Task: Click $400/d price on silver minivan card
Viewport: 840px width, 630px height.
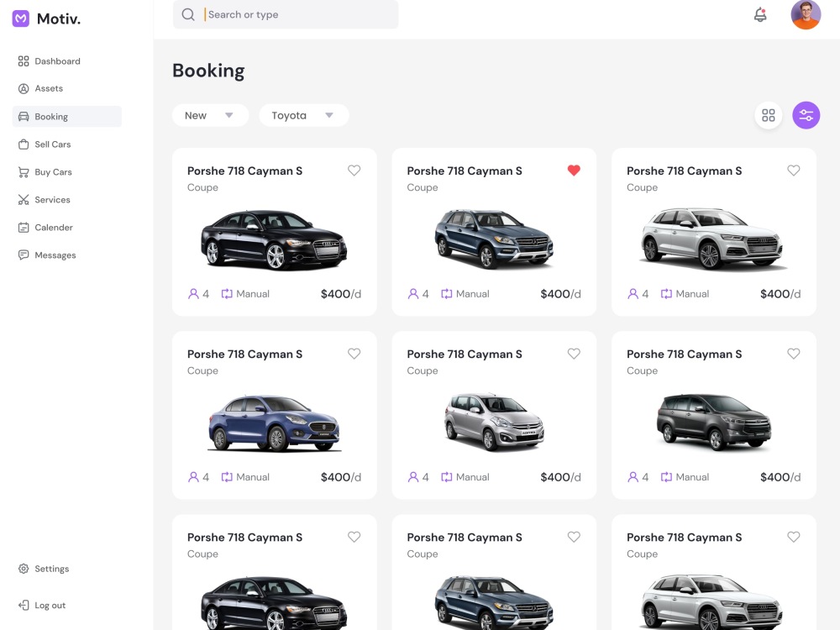Action: (560, 477)
